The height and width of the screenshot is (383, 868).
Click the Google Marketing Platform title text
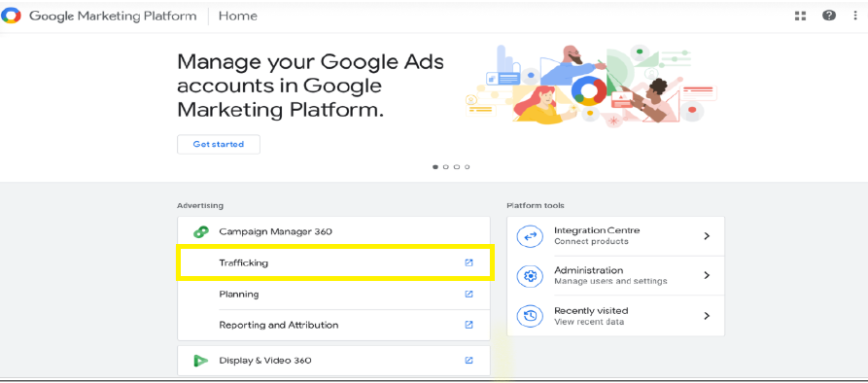click(113, 17)
